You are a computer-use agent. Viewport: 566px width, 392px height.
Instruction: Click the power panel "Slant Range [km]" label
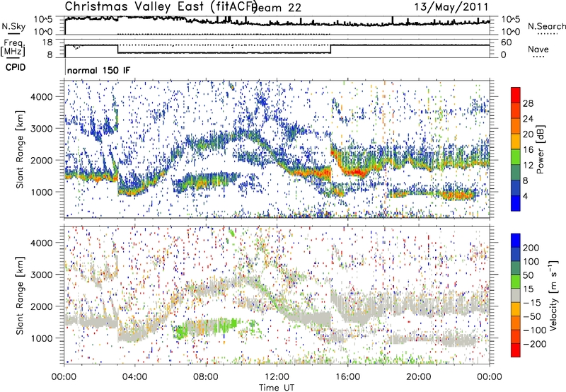(x=20, y=149)
